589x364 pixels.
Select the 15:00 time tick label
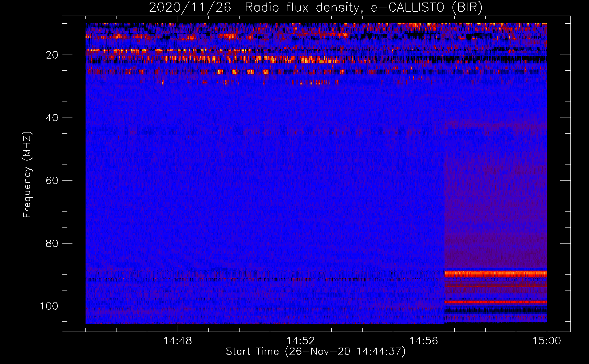click(547, 341)
